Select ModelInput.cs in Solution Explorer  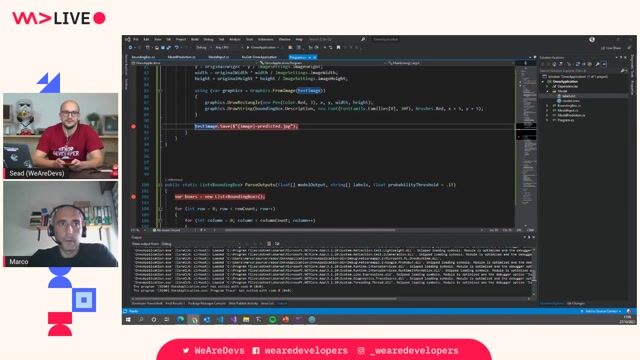point(568,111)
